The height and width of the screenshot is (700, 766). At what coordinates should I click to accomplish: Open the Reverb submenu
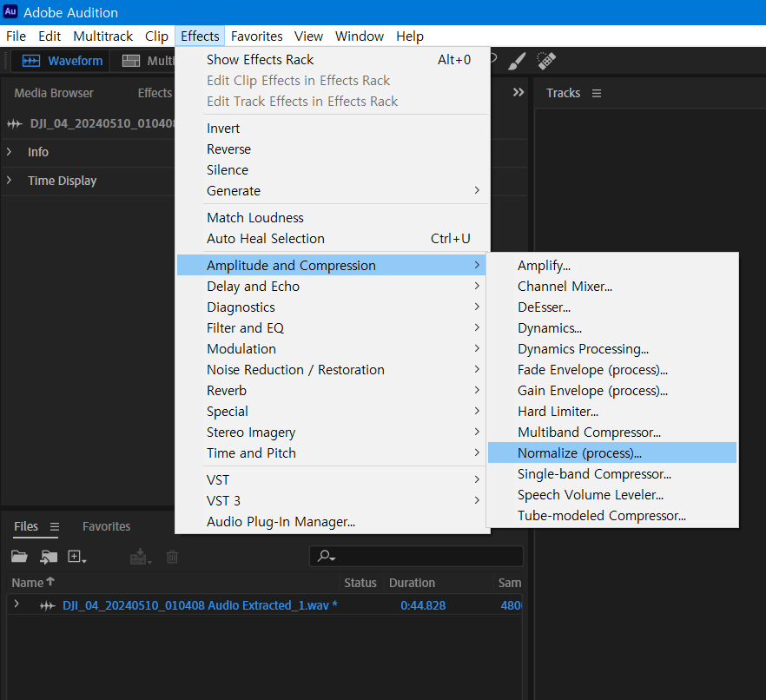(x=333, y=390)
